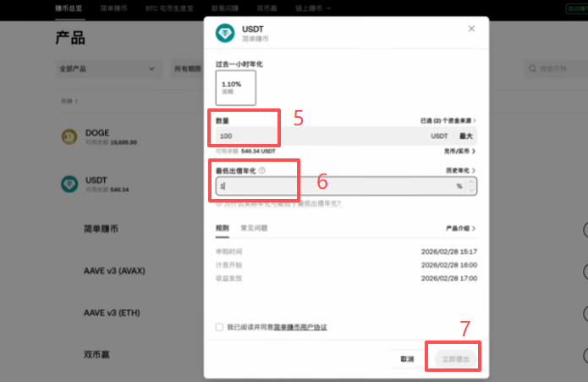The height and width of the screenshot is (382, 588).
Task: Open the 简单赚币 tab in top navigation
Action: tap(113, 8)
